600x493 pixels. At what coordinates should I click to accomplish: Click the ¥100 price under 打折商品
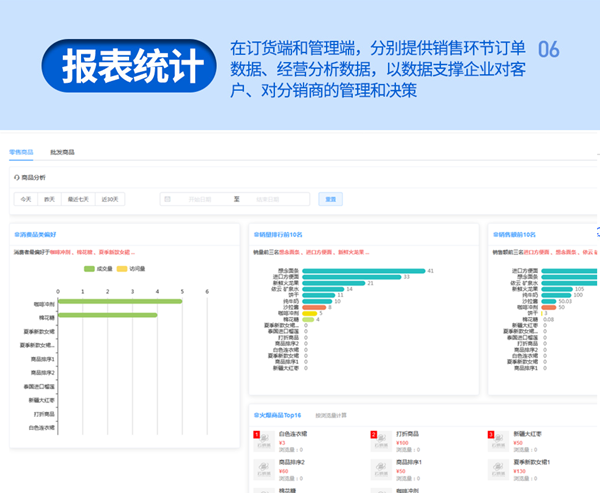[x=402, y=443]
